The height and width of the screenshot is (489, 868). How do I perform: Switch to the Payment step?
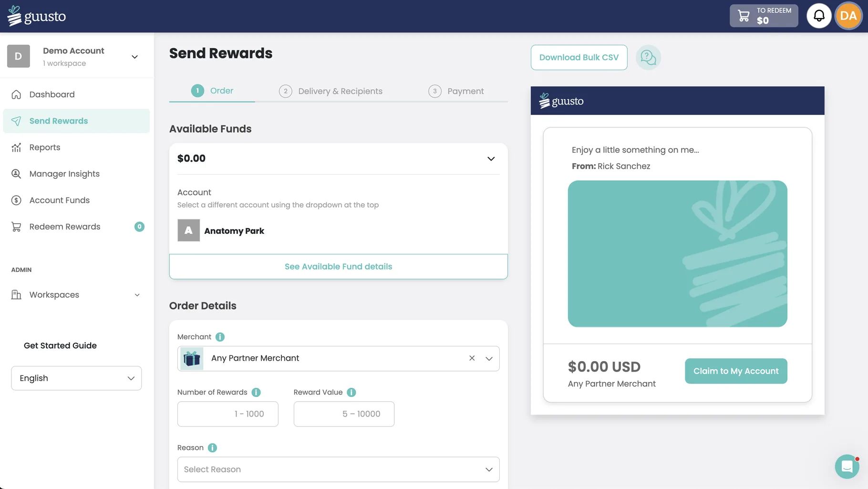click(456, 91)
